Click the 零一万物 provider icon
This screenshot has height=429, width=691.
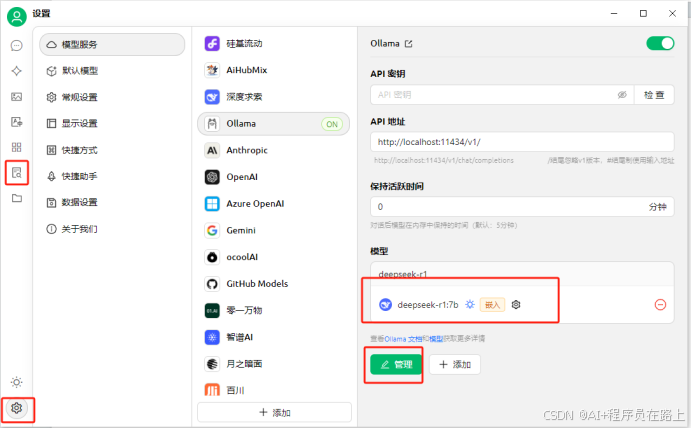coord(212,310)
